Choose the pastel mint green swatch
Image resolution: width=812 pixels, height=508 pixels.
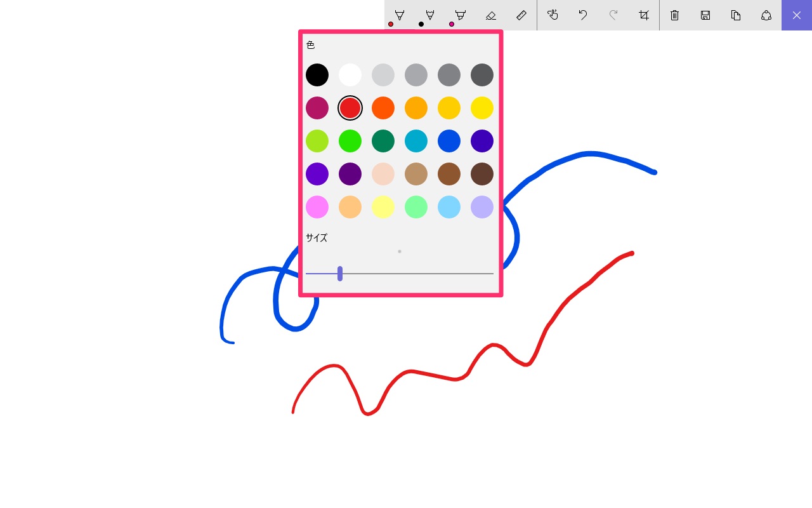pyautogui.click(x=416, y=207)
